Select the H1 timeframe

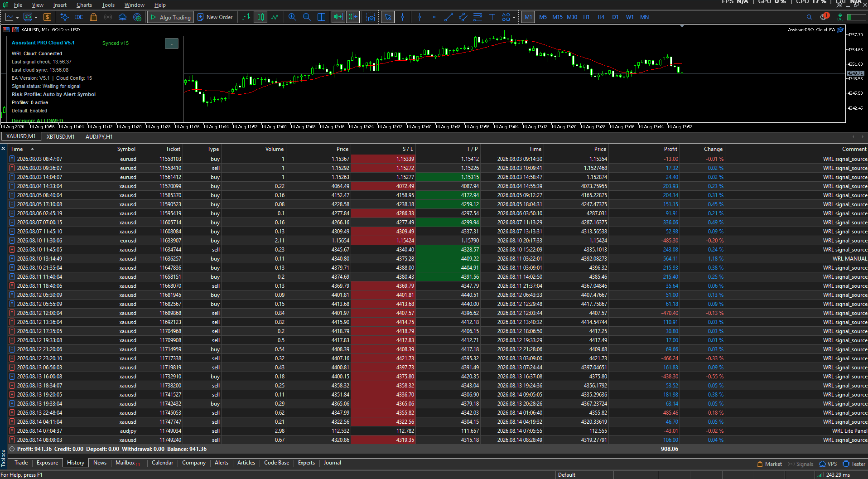coord(586,17)
